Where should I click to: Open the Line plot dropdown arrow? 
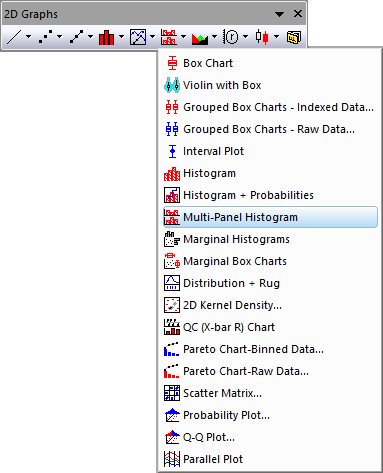tap(28, 37)
